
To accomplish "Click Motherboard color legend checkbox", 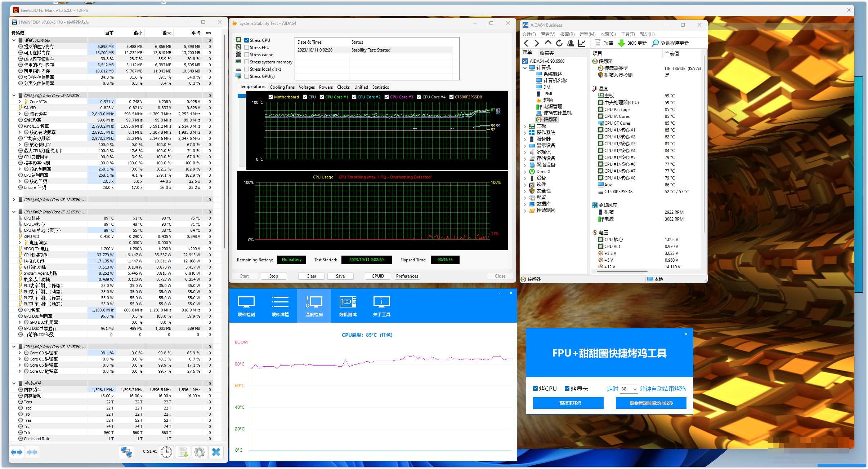I will point(271,97).
